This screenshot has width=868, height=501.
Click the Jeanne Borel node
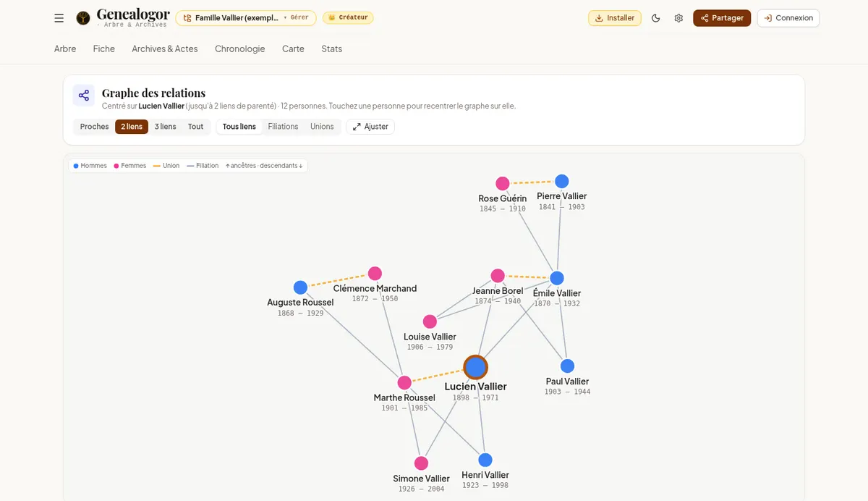coord(498,276)
